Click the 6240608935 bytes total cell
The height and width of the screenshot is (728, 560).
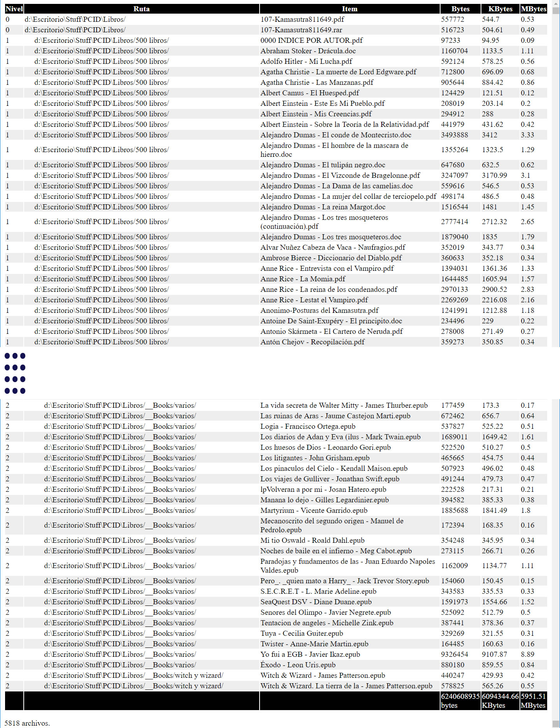coord(460,701)
